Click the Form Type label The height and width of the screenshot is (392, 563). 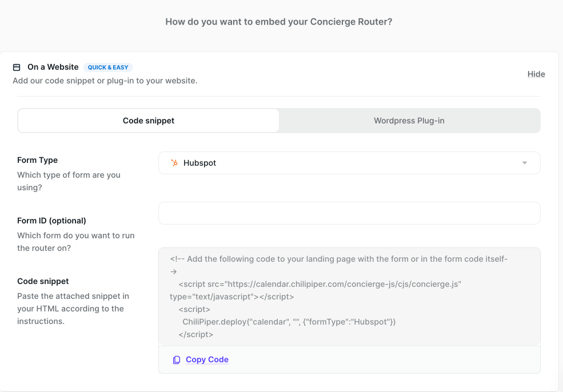point(37,160)
